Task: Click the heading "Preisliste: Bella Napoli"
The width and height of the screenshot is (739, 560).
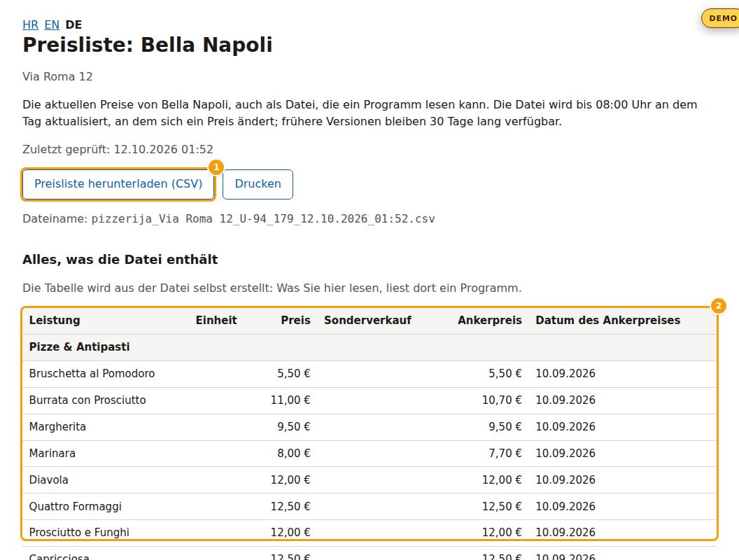Action: [x=148, y=45]
